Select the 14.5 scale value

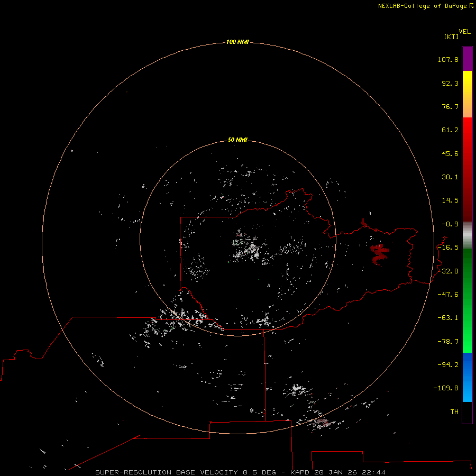pos(450,200)
